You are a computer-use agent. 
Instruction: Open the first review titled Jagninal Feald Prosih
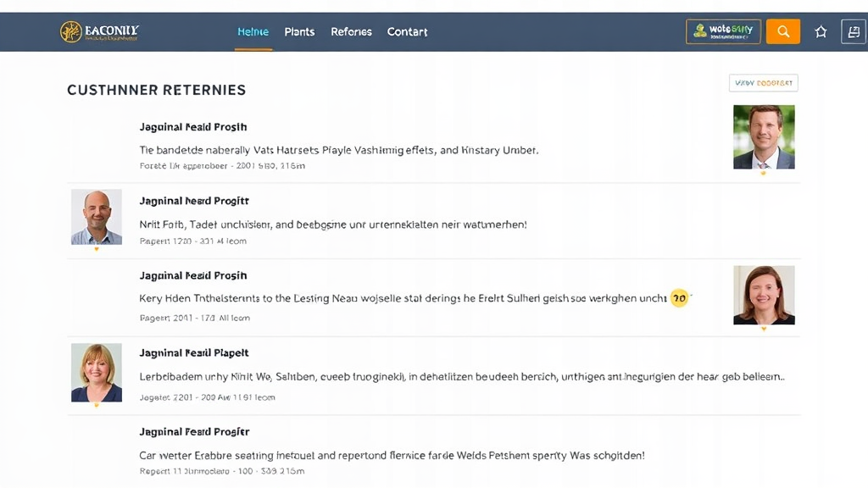[x=192, y=126]
